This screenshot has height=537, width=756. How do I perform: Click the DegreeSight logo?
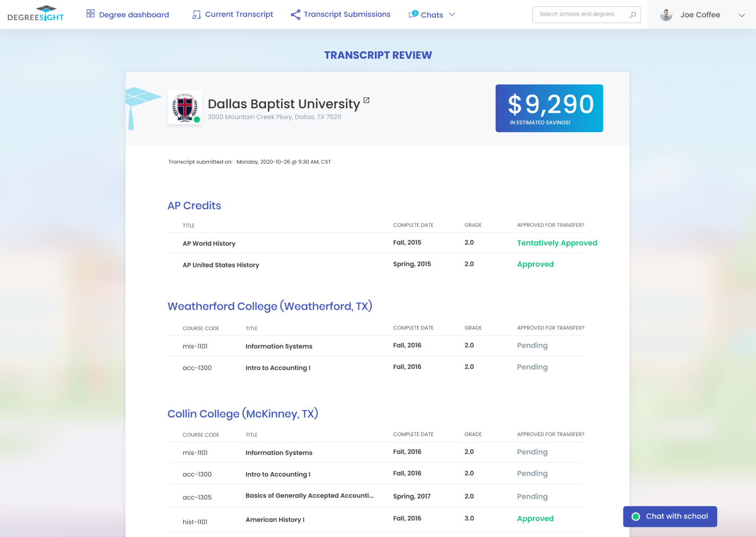tap(35, 14)
